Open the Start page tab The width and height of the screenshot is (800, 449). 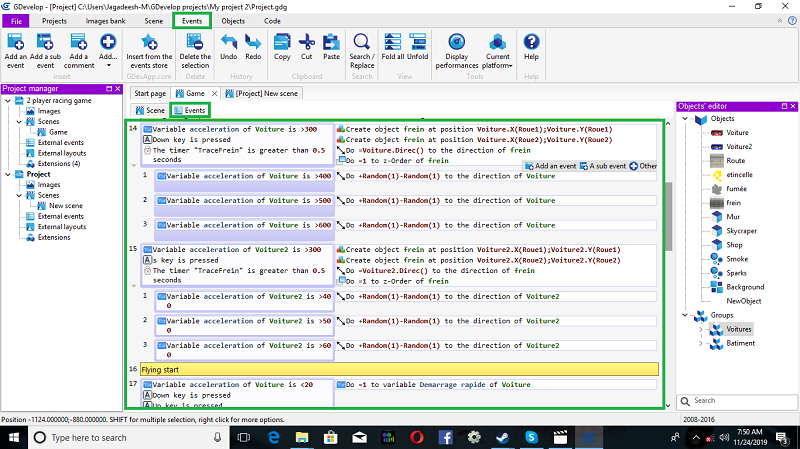point(150,93)
